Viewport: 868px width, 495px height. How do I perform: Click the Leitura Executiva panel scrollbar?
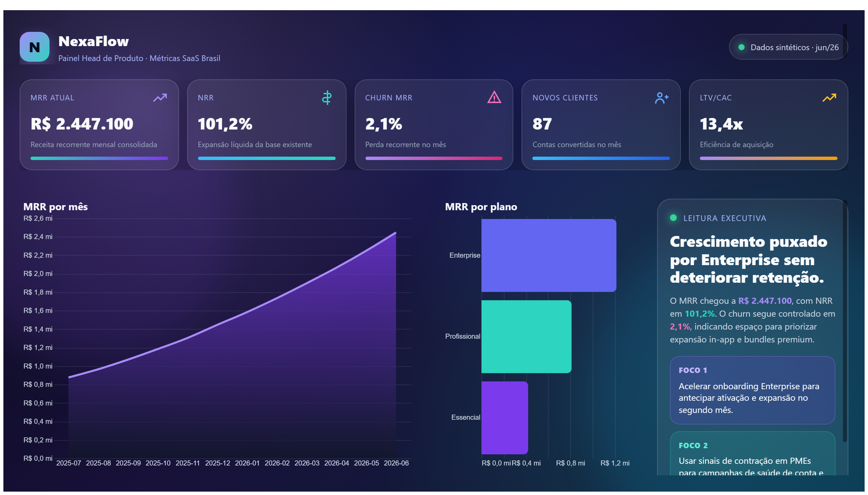tap(845, 321)
